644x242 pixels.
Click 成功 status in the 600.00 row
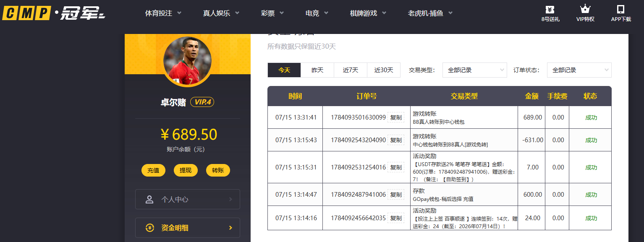click(x=591, y=195)
